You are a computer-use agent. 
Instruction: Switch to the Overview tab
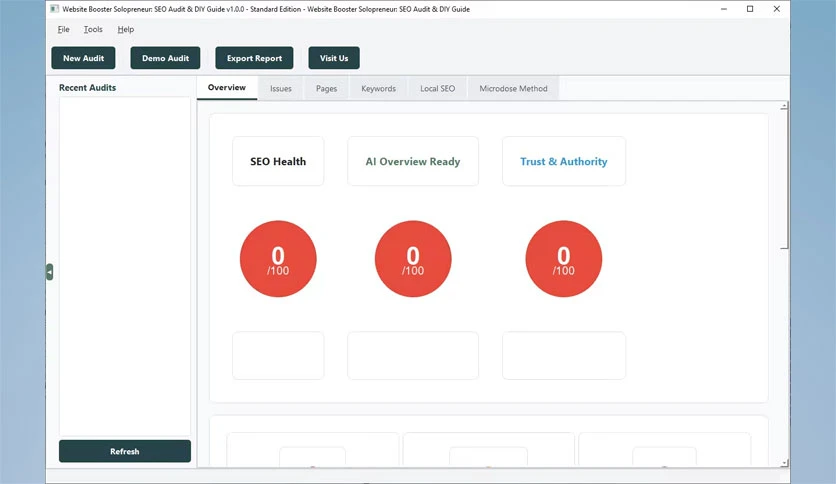(227, 88)
